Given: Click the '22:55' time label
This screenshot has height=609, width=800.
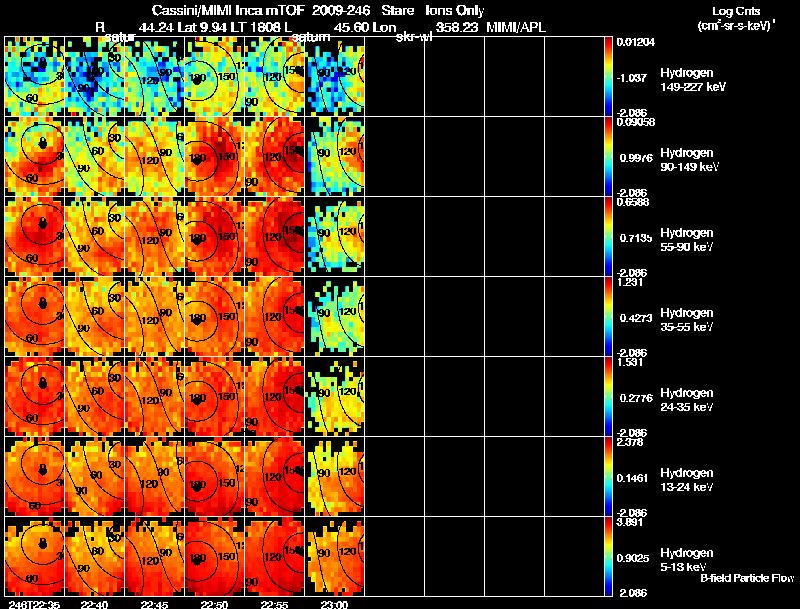Looking at the screenshot, I should tap(274, 604).
